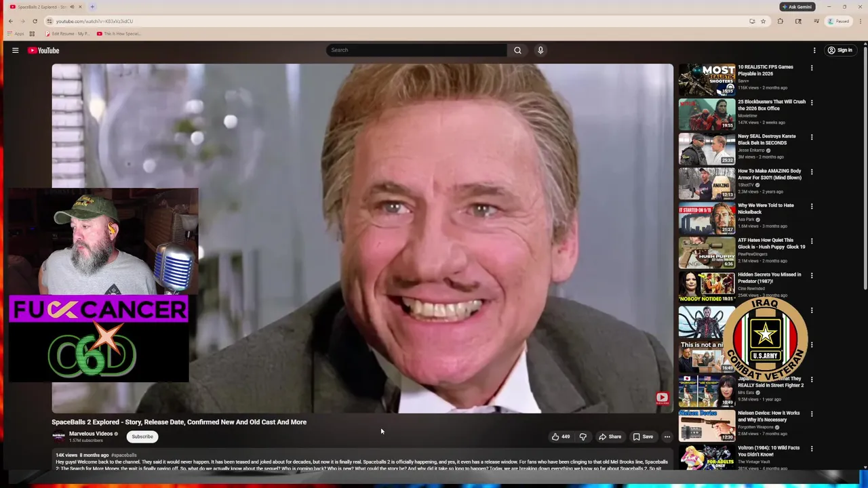868x488 pixels.
Task: Open options for 'Why We Were Told to Hate Nickelback'
Action: [812, 206]
